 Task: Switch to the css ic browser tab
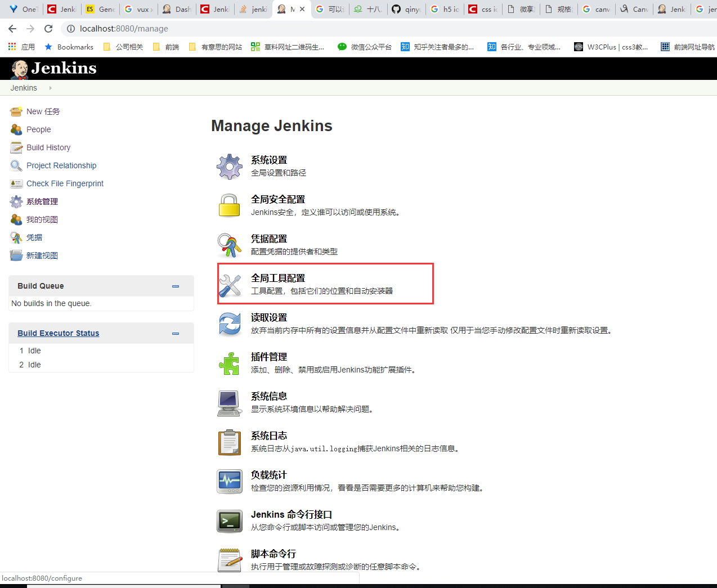pos(483,9)
